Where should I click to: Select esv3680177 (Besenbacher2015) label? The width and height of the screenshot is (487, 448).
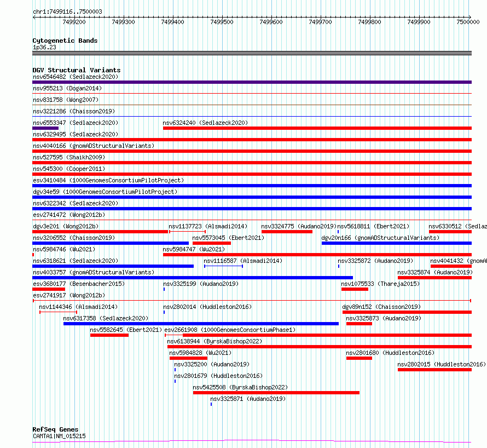click(x=79, y=284)
